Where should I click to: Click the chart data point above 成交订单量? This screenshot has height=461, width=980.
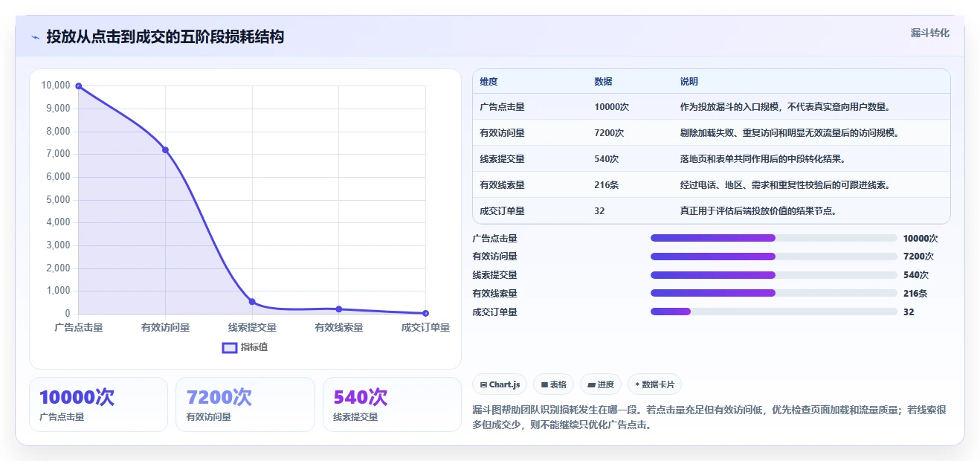click(425, 313)
